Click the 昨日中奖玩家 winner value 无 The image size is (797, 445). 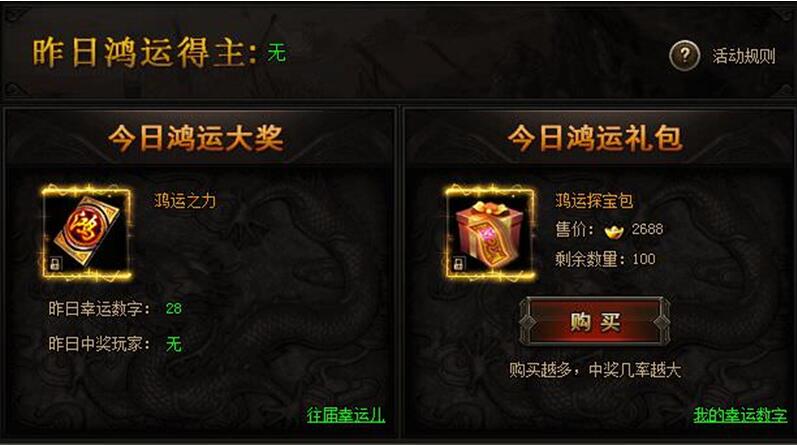click(x=173, y=344)
